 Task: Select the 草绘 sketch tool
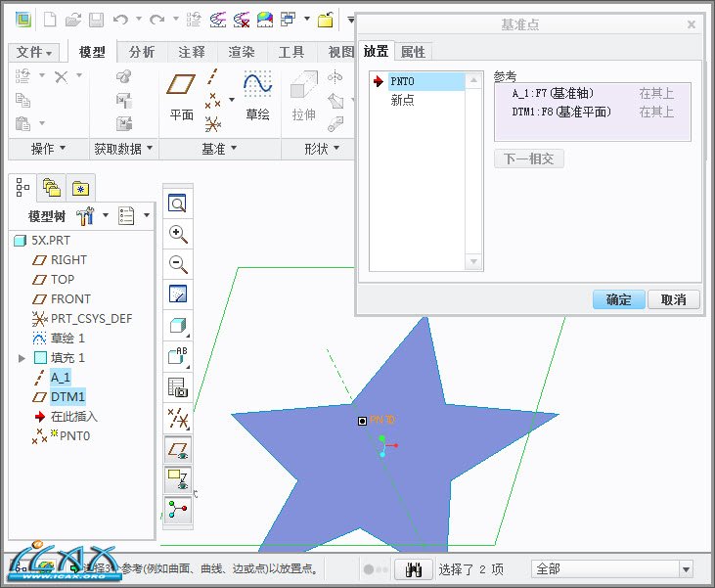click(257, 96)
